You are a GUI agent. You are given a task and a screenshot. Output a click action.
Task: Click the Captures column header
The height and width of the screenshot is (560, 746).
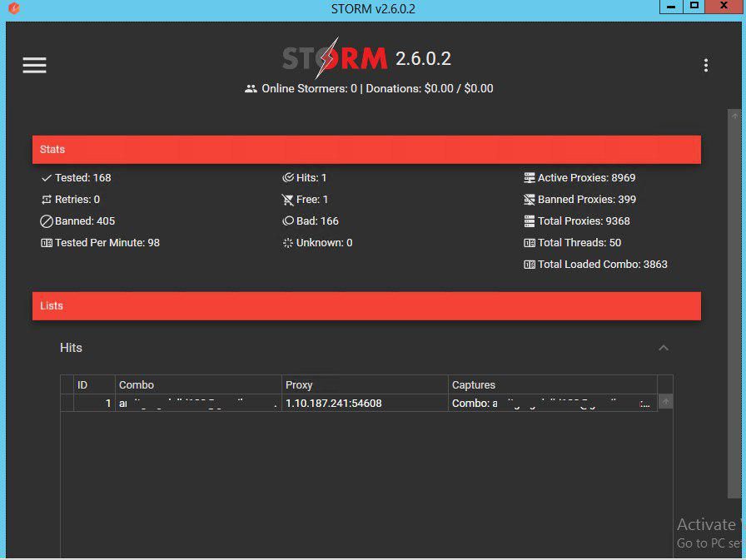coord(473,384)
